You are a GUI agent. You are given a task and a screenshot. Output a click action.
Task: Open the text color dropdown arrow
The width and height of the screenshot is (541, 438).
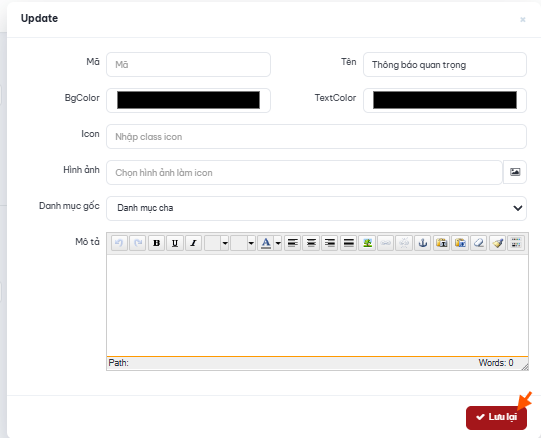[x=278, y=243]
